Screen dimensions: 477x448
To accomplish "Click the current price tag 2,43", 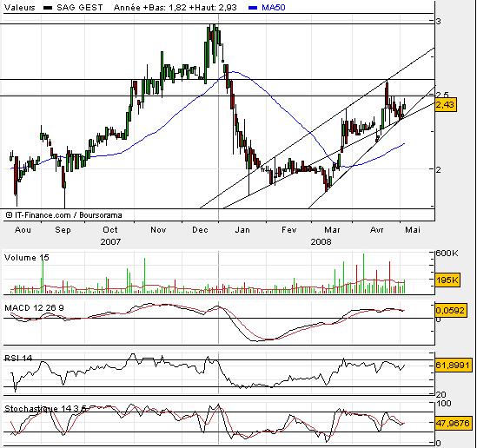I will coord(446,105).
